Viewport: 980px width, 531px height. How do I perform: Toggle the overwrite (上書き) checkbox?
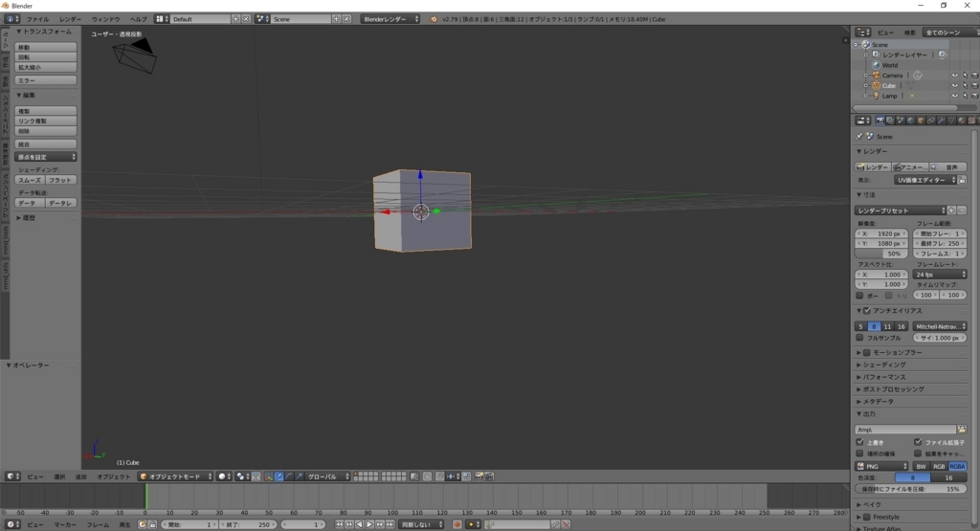tap(860, 442)
